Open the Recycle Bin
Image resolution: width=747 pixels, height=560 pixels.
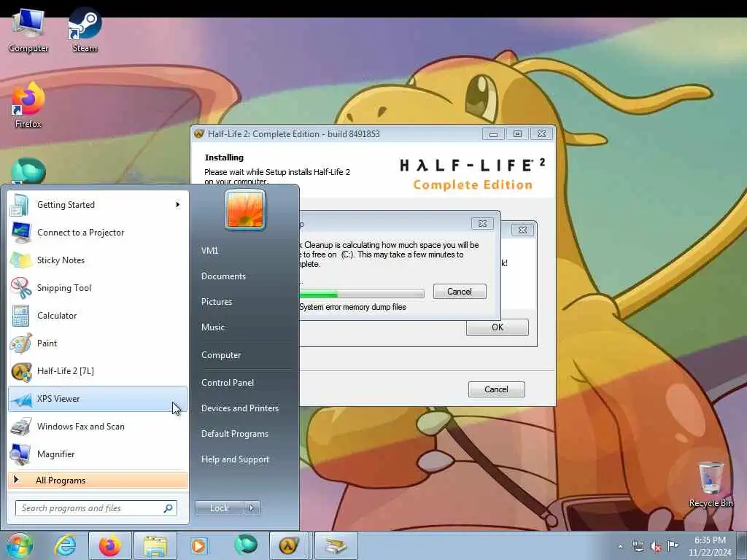tap(711, 484)
